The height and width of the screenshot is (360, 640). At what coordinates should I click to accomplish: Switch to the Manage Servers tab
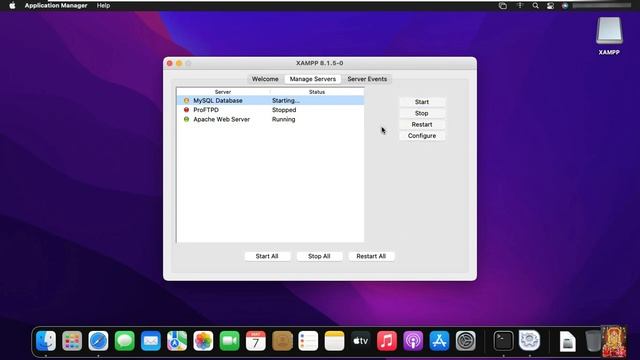click(x=313, y=79)
